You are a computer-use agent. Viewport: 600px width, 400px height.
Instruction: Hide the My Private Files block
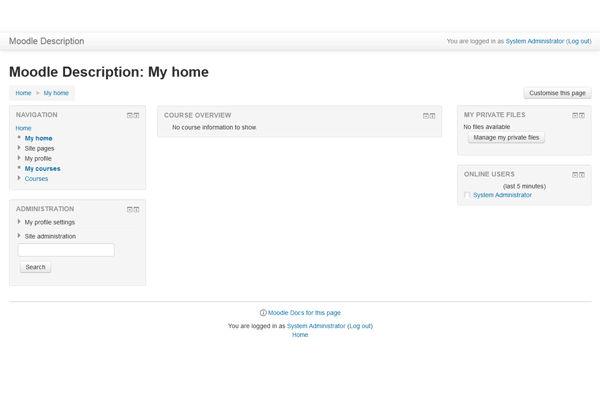[x=575, y=115]
